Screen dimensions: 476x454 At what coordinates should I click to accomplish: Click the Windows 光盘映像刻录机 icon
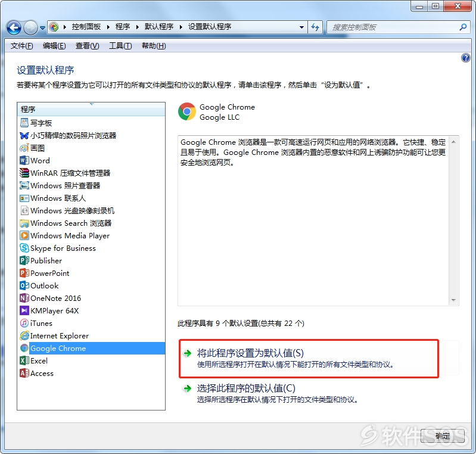click(24, 210)
